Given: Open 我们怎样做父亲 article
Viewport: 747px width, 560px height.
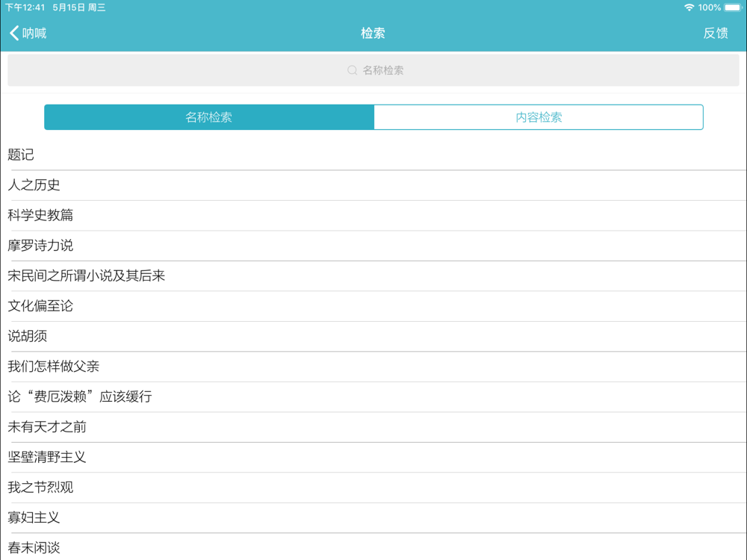Looking at the screenshot, I should click(x=373, y=367).
